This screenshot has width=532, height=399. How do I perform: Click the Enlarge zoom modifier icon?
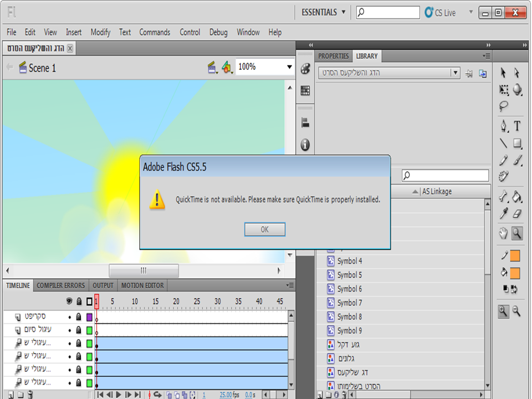coord(504,311)
